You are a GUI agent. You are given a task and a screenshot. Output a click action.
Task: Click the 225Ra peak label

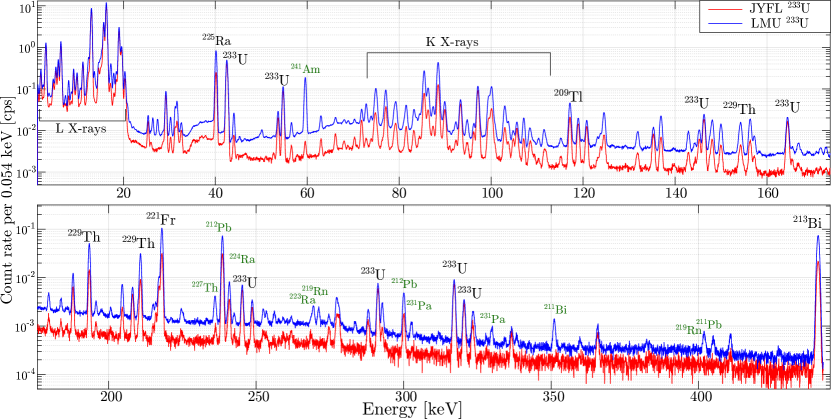pyautogui.click(x=217, y=41)
